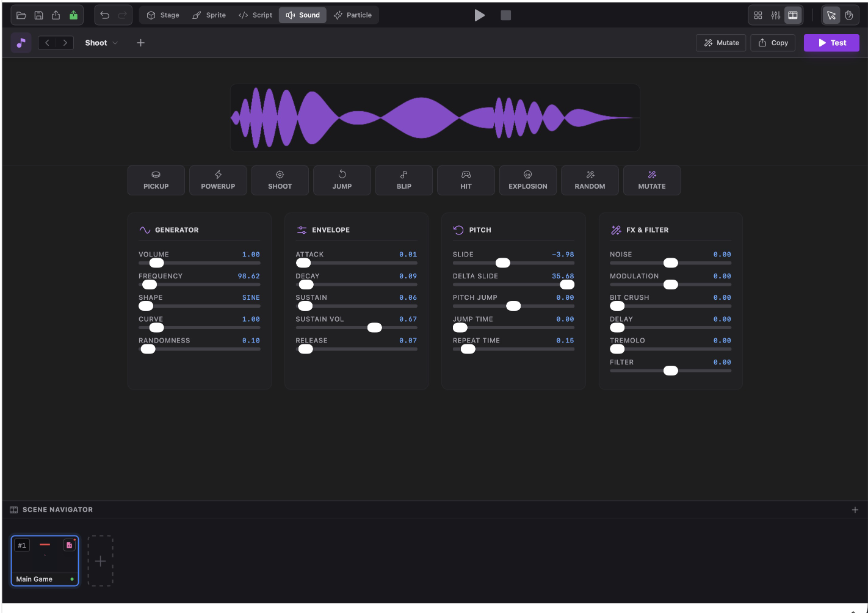Choose the PICKUP preset
Viewport: 868px width, 613px height.
tap(156, 180)
